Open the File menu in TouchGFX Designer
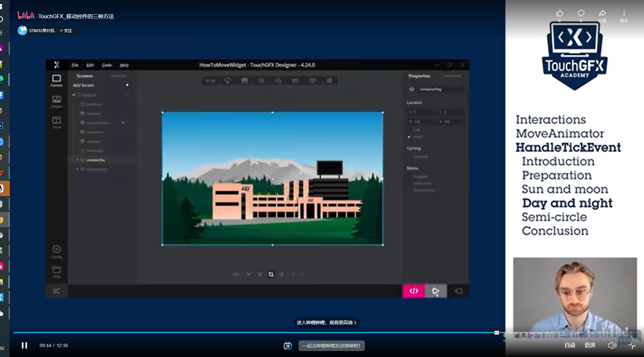 (x=75, y=65)
